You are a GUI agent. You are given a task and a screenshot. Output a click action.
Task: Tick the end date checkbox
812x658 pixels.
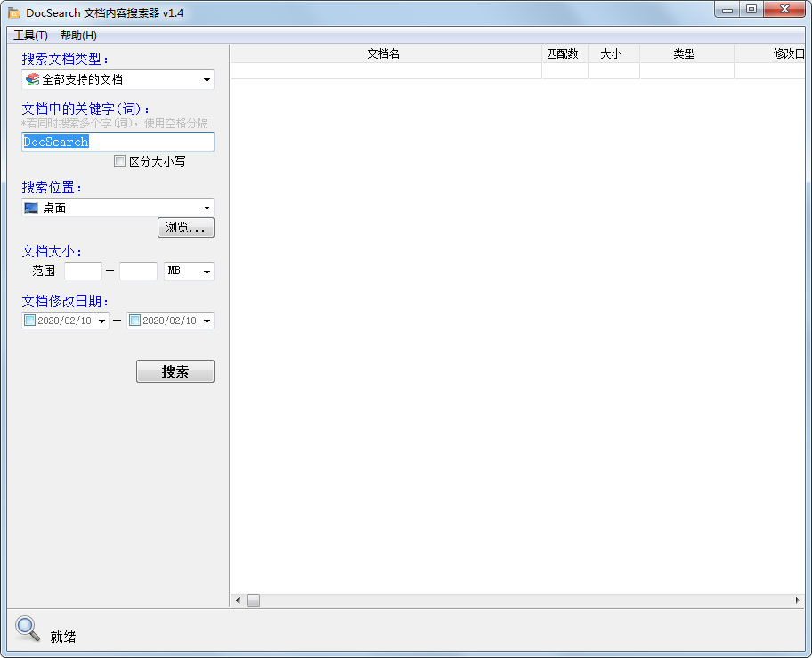point(135,321)
